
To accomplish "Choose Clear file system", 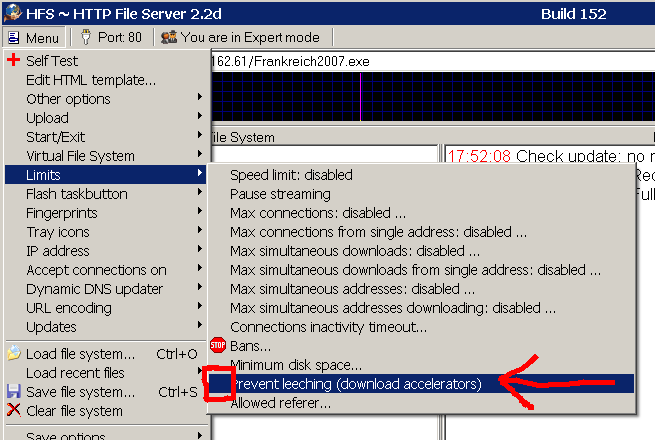I will click(105, 411).
